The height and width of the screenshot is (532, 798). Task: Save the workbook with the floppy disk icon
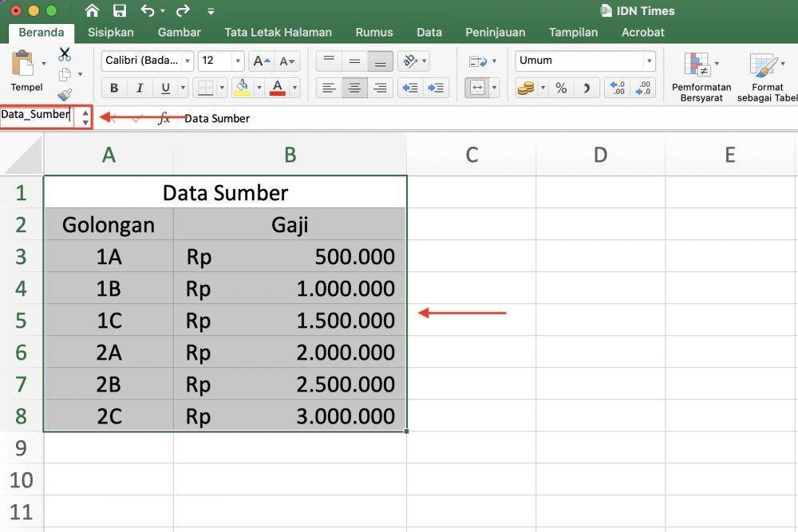pos(120,10)
